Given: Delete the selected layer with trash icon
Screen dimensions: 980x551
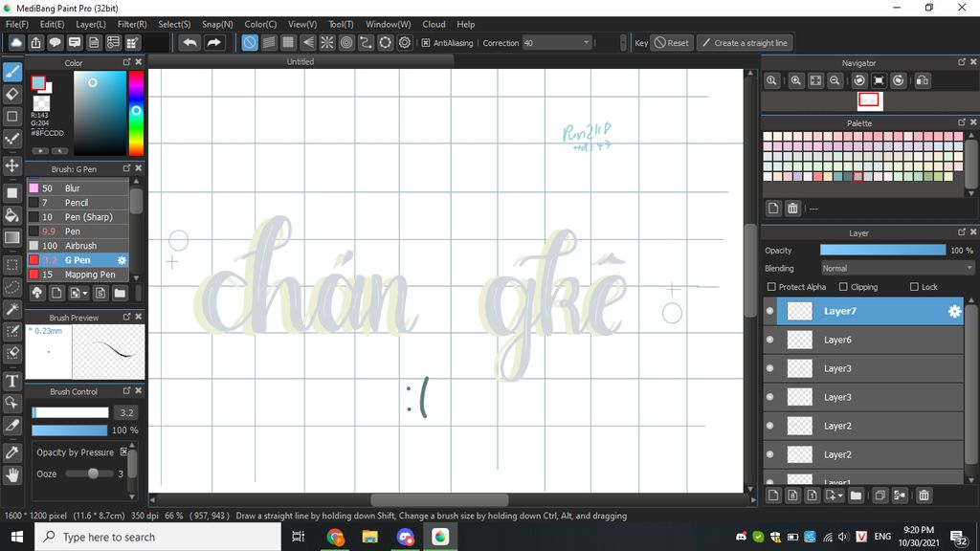Looking at the screenshot, I should point(924,496).
